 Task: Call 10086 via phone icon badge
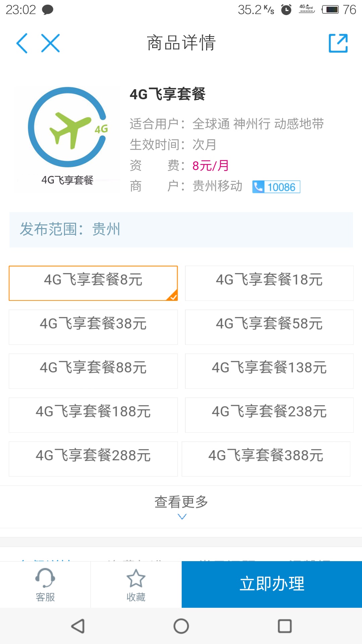(x=276, y=187)
